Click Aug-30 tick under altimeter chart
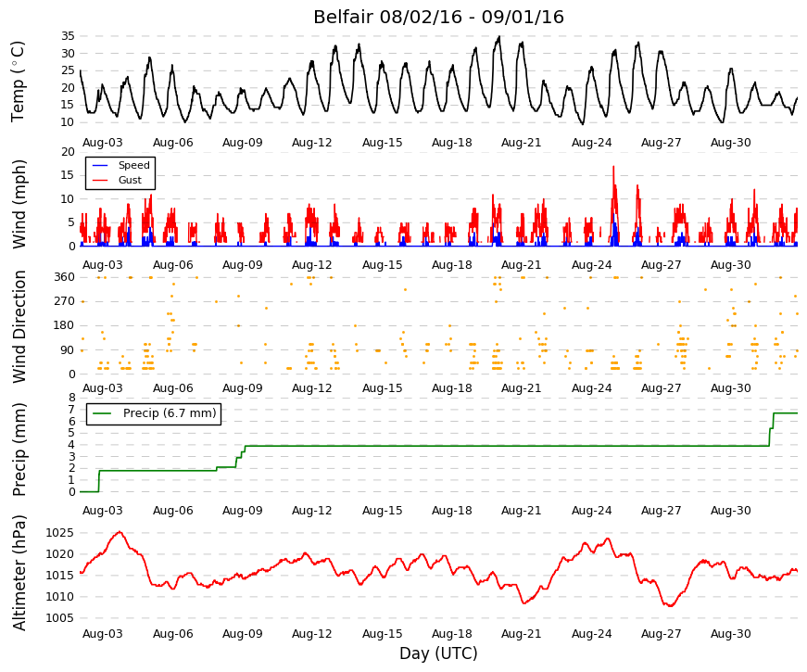The image size is (807, 672). (x=731, y=634)
